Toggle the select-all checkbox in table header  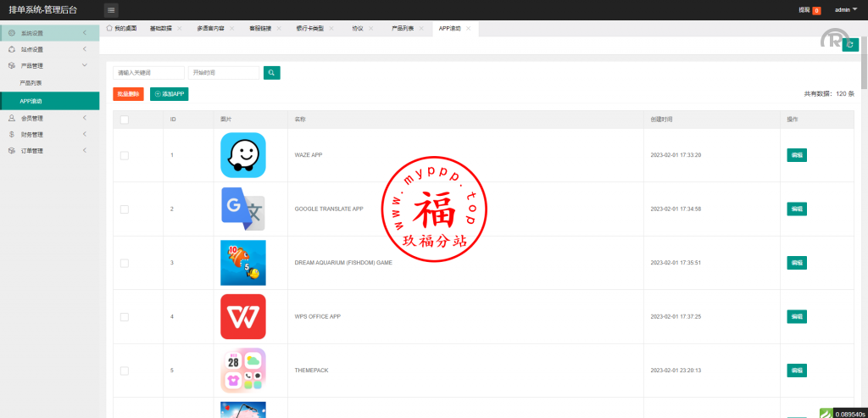[x=125, y=120]
